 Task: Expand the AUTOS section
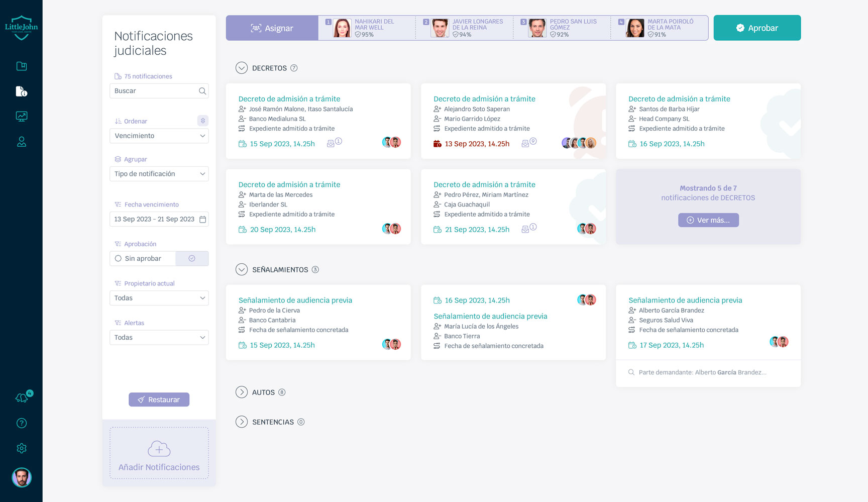tap(242, 392)
